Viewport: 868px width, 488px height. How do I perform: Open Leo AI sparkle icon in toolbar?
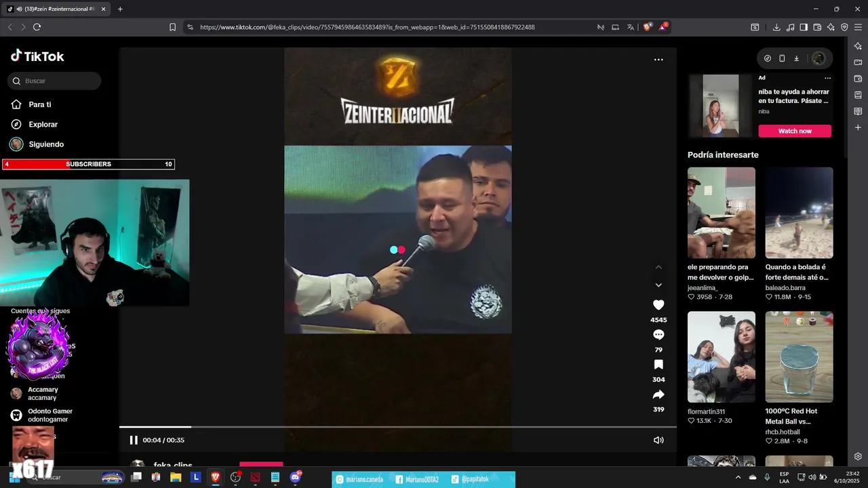point(831,27)
